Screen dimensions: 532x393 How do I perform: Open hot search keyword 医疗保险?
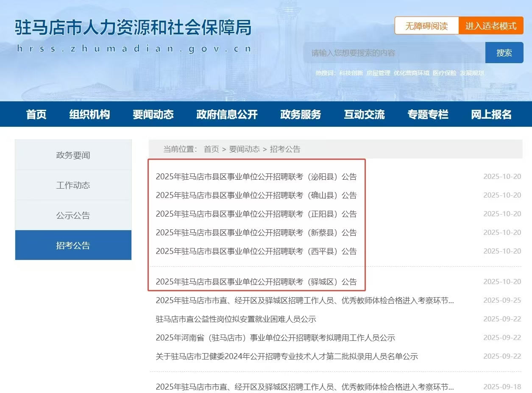[444, 73]
